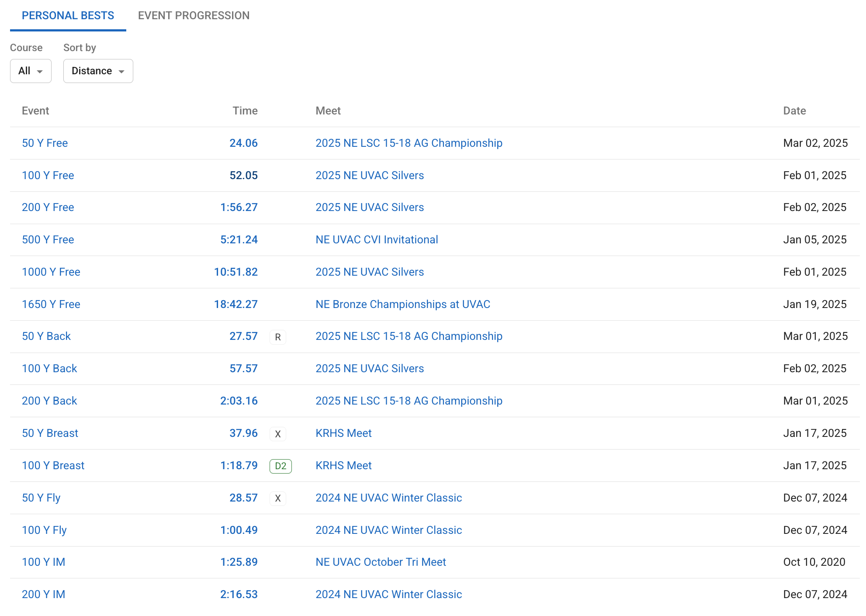Open NE Bronze Championships at UVAC meet
866x616 pixels.
[402, 305]
